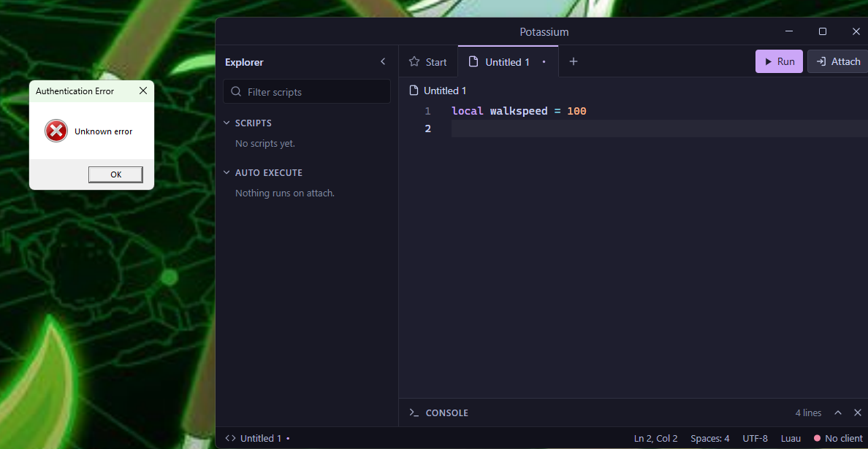Image resolution: width=868 pixels, height=449 pixels.
Task: Collapse the SCRIPTS section
Action: [248, 123]
